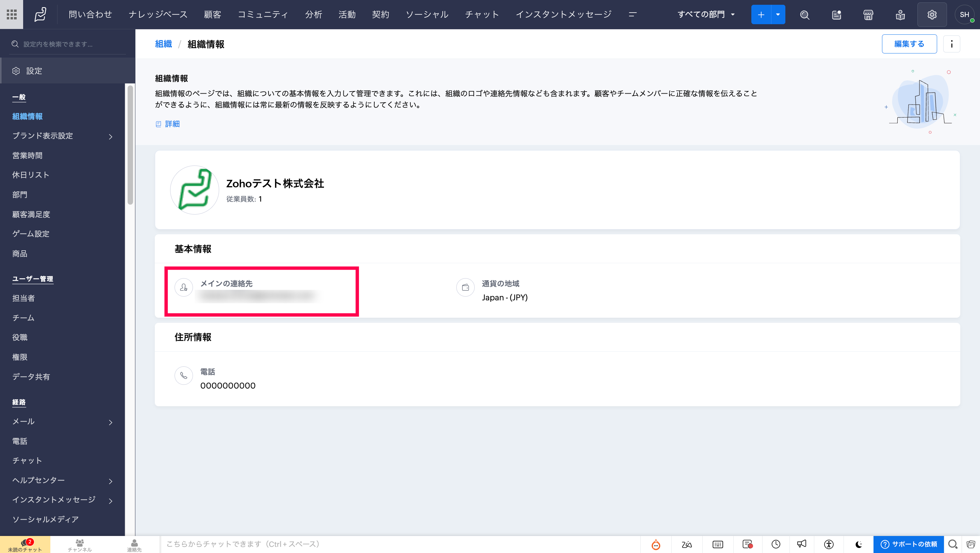
Task: Select 担当者 in the sidebar
Action: (23, 298)
